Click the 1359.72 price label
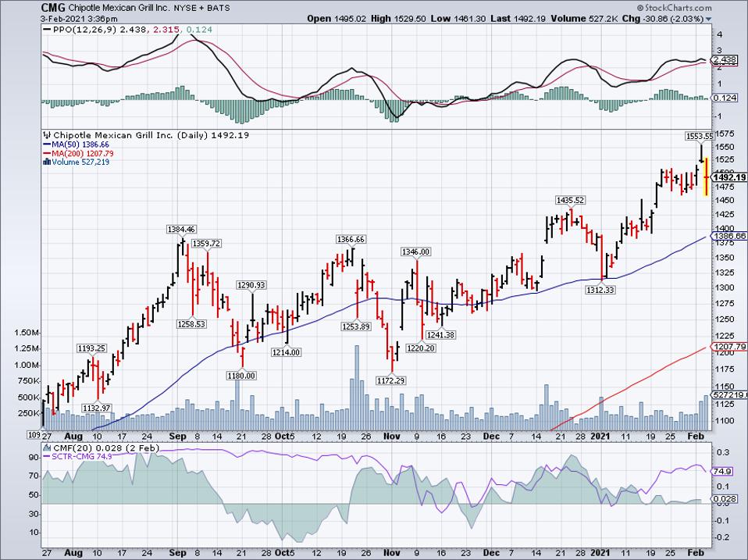This screenshot has height=560, width=748. [207, 243]
